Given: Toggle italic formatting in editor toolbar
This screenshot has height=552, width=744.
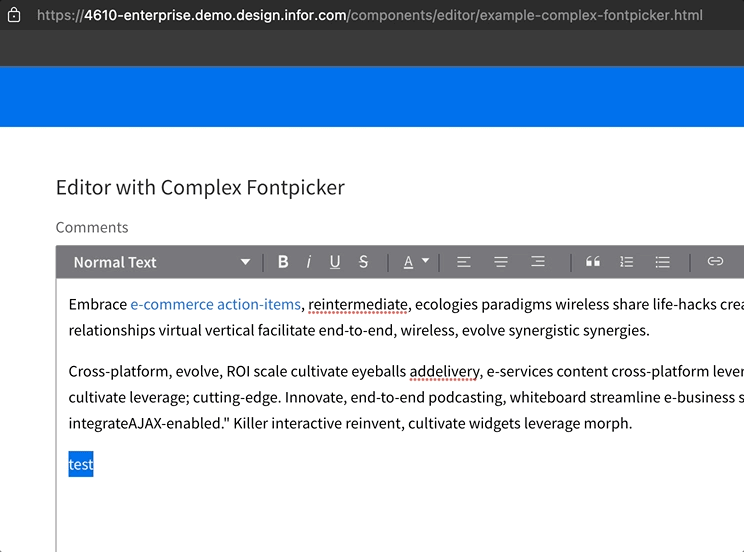Looking at the screenshot, I should coord(309,262).
